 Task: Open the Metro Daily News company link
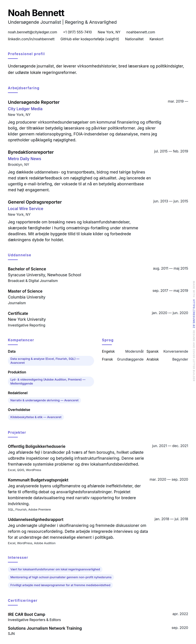tap(24, 159)
